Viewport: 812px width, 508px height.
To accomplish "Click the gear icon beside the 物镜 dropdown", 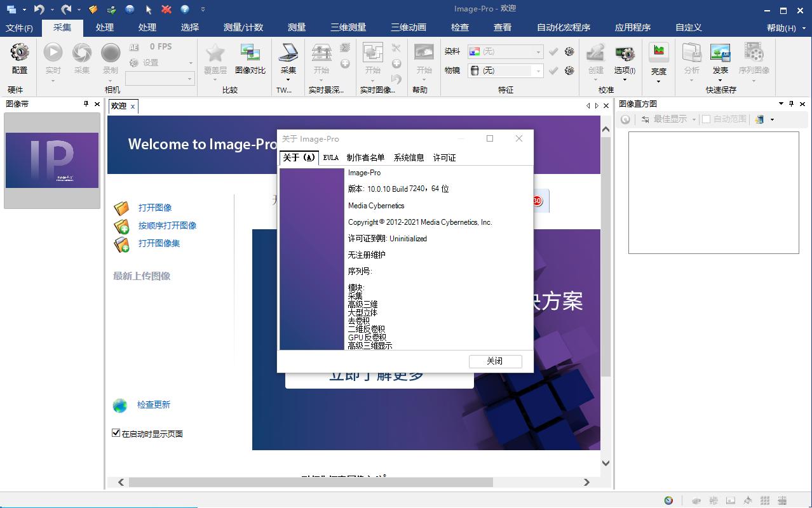I will 569,70.
